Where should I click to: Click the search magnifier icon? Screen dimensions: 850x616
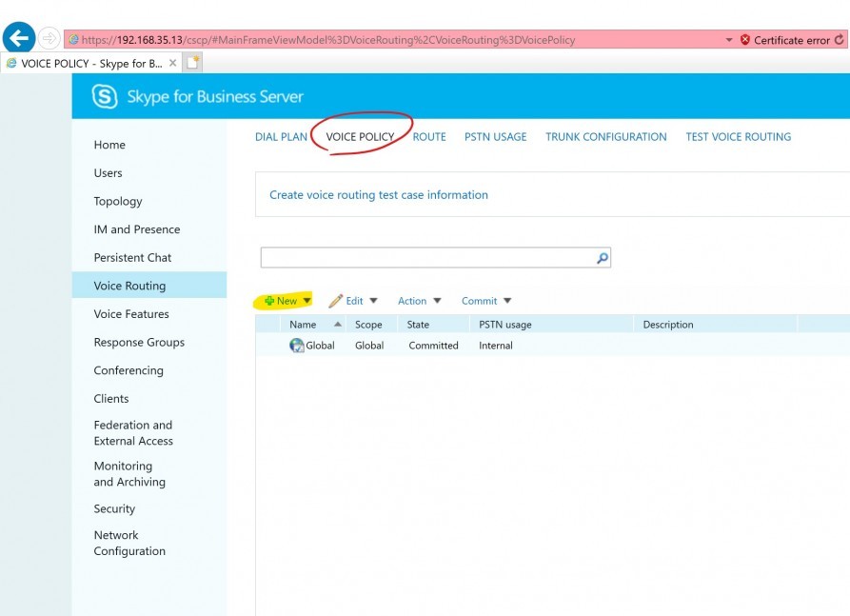[603, 258]
